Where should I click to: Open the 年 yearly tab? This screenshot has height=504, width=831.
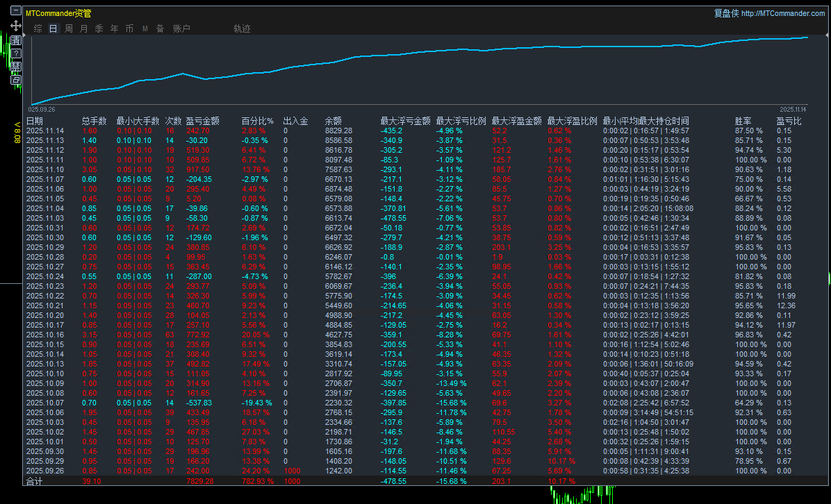point(115,28)
